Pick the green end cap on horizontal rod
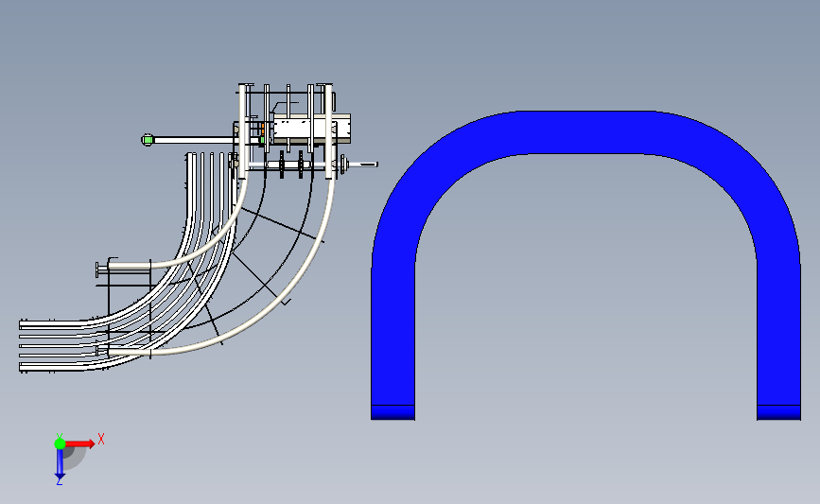The width and height of the screenshot is (820, 504). [148, 140]
